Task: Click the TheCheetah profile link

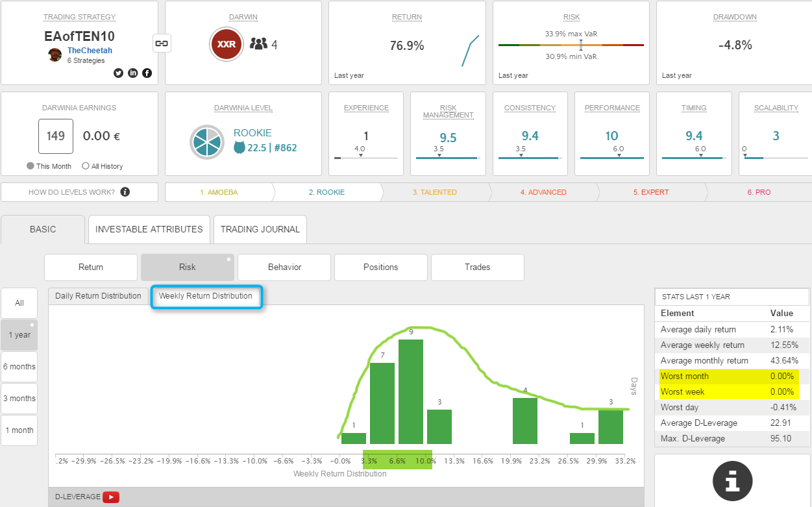Action: [90, 50]
